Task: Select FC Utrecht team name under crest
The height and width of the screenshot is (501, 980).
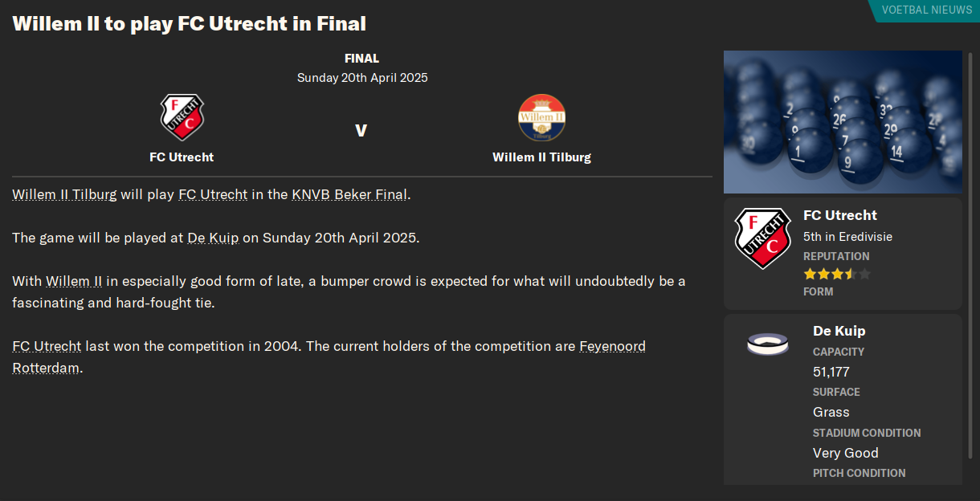Action: click(x=182, y=157)
